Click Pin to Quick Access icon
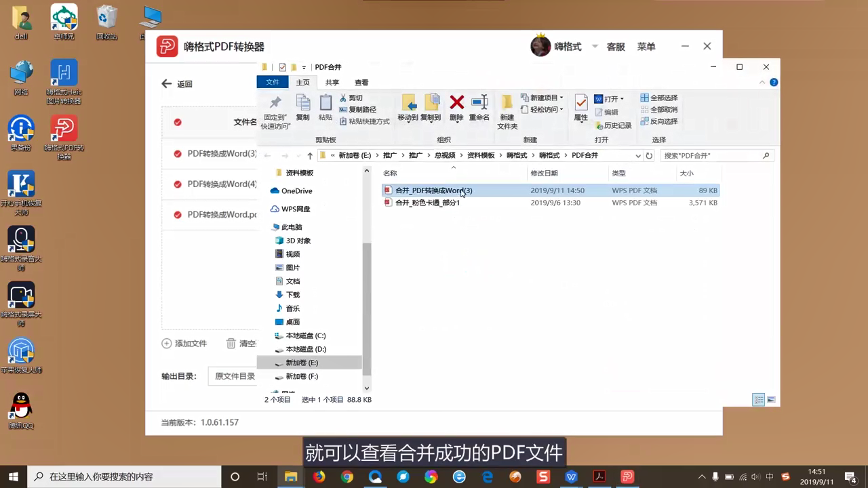The width and height of the screenshot is (868, 488). pos(275,103)
